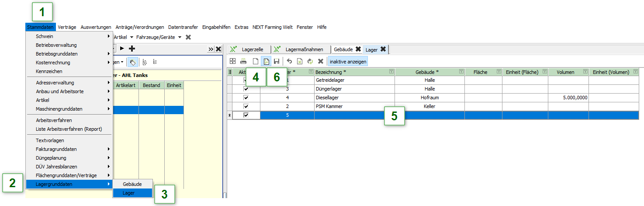The image size is (644, 206).
Task: Click the refresh icon in Lager toolbar
Action: 310,62
